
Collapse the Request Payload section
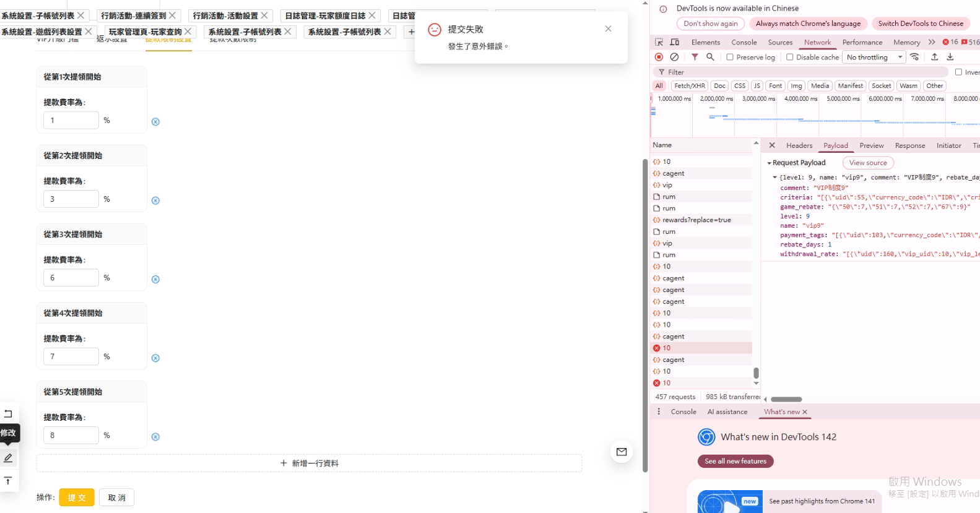point(769,163)
